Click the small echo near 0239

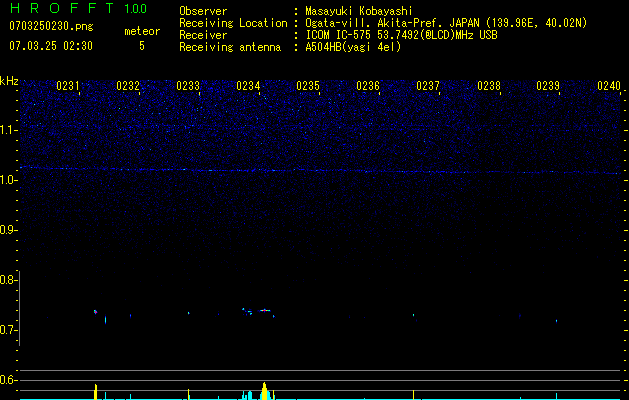click(x=556, y=321)
